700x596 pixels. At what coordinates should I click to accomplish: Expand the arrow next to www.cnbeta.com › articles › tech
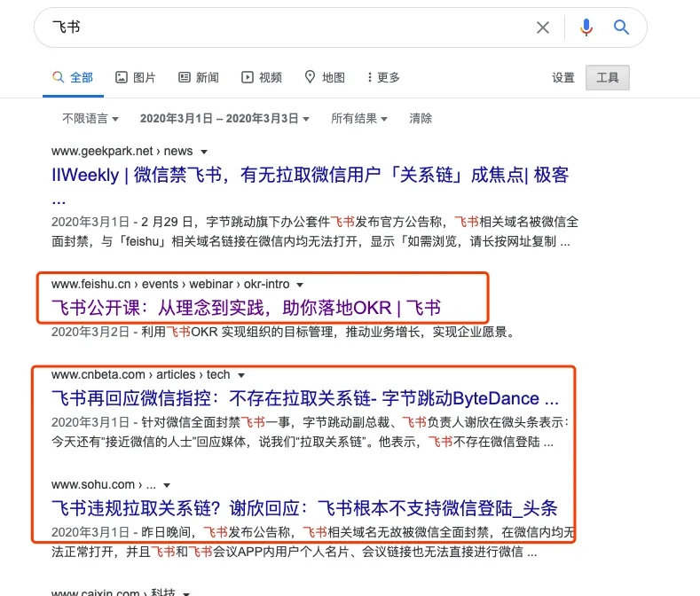(241, 375)
